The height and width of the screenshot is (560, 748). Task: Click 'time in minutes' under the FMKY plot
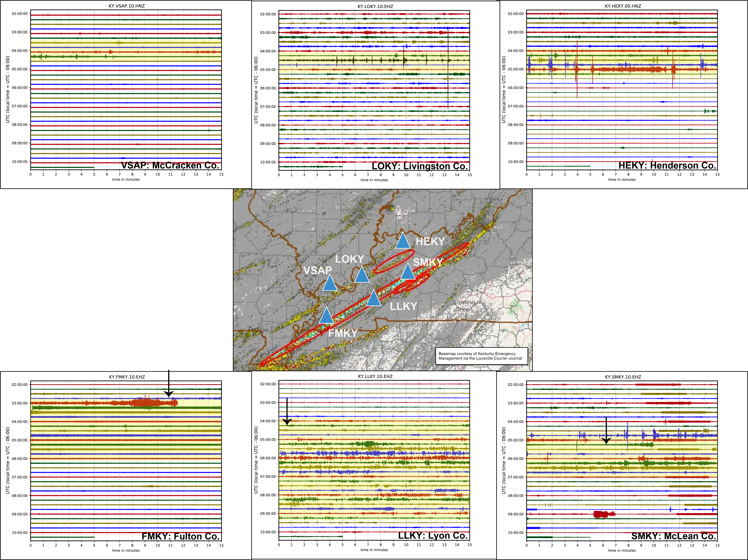[126, 551]
